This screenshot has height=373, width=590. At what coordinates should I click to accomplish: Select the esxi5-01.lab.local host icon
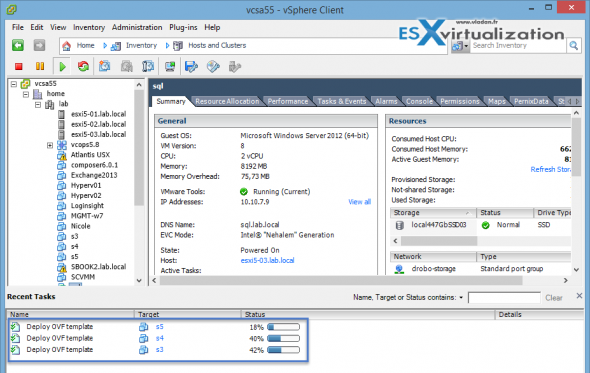coord(61,114)
